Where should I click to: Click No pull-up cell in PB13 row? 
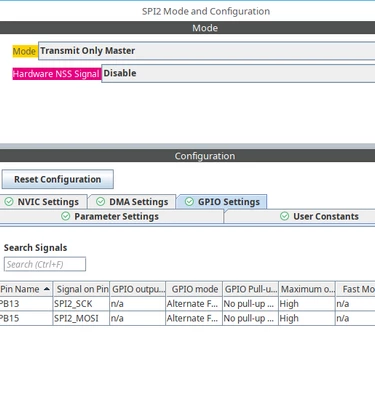[250, 304]
